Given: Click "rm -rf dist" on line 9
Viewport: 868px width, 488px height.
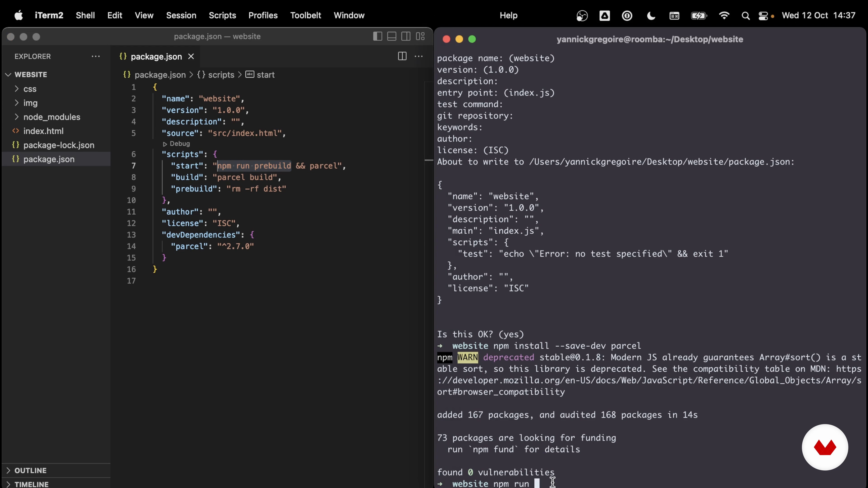Looking at the screenshot, I should tap(256, 189).
